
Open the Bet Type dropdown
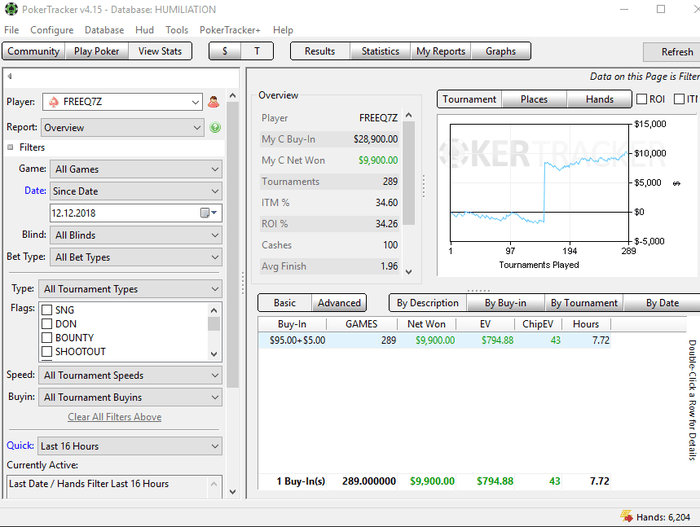point(136,257)
